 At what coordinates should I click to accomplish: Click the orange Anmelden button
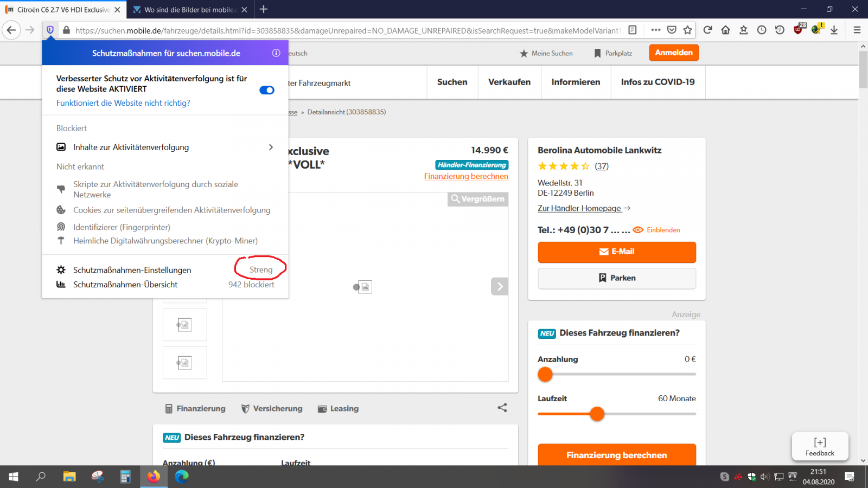[x=674, y=53]
